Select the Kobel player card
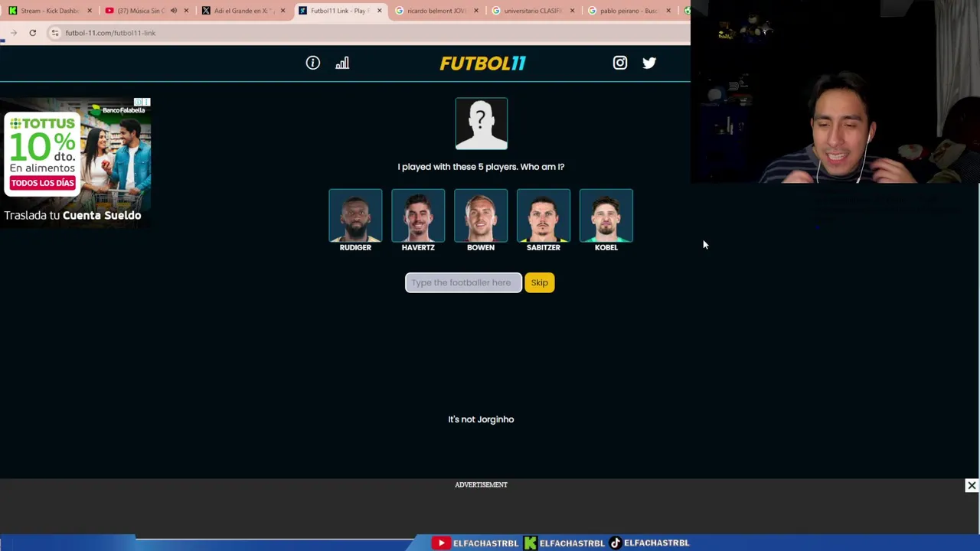 point(606,220)
